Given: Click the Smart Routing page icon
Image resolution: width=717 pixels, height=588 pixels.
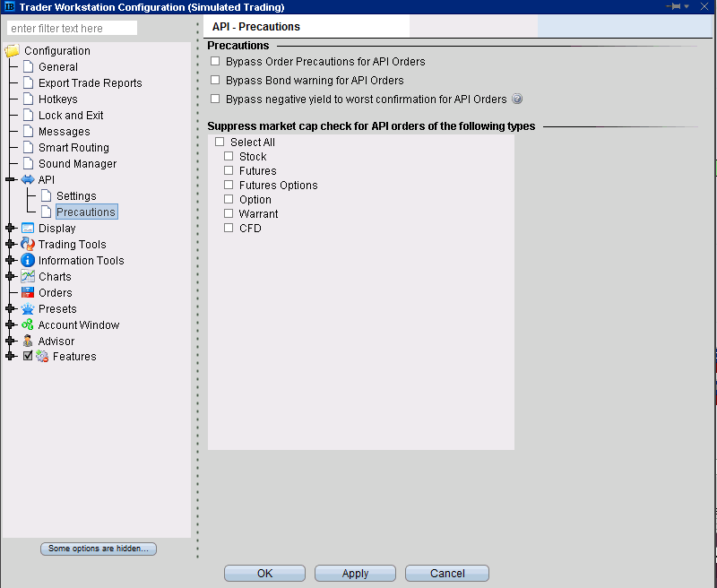Looking at the screenshot, I should click(x=29, y=147).
